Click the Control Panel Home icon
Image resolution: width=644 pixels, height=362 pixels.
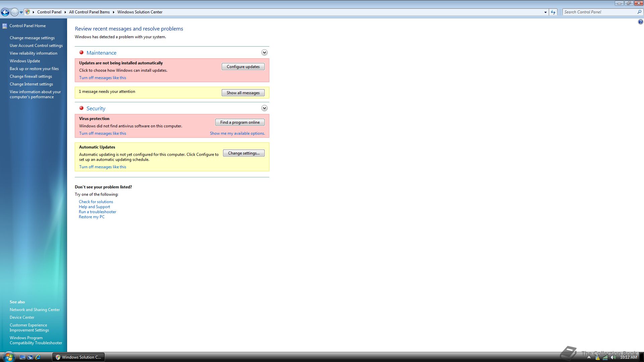pyautogui.click(x=5, y=26)
